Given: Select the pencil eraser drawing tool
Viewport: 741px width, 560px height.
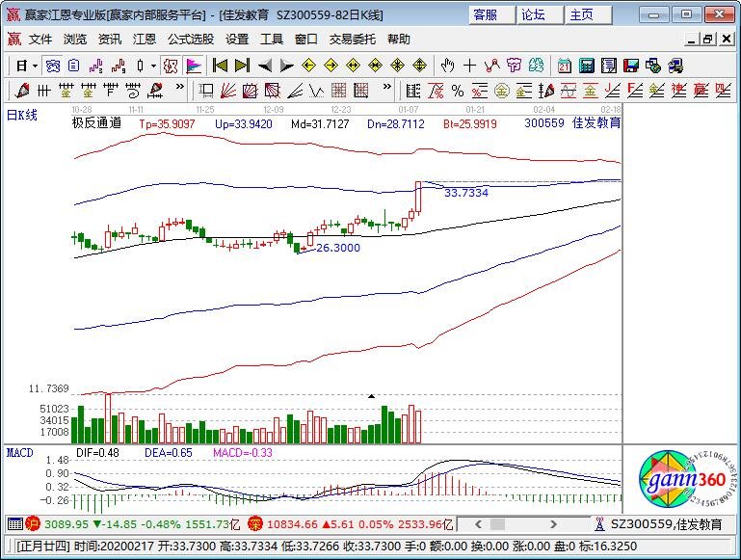Looking at the screenshot, I should click(x=21, y=90).
